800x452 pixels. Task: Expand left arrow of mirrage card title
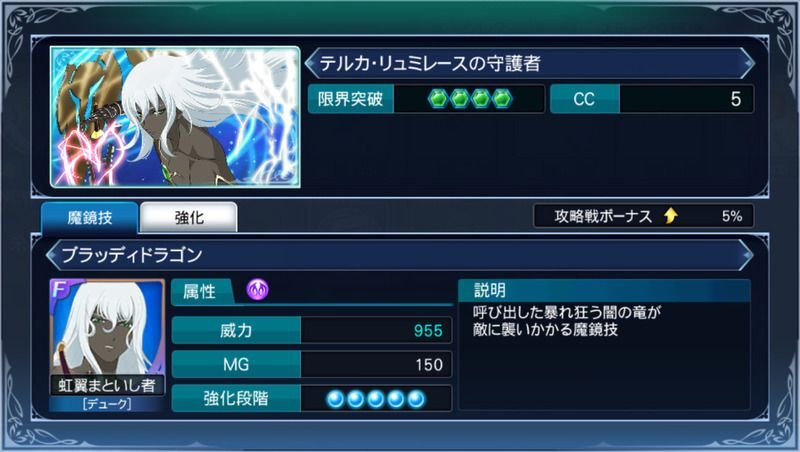point(310,63)
